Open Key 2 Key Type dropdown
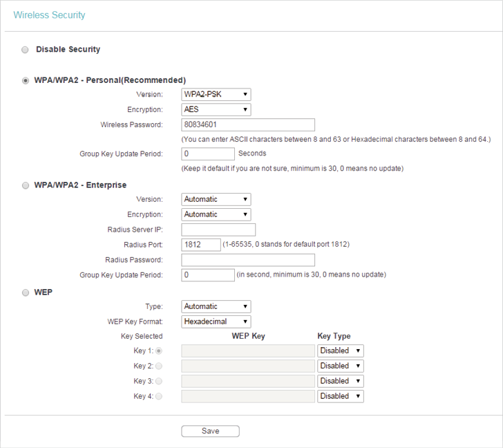 (341, 366)
